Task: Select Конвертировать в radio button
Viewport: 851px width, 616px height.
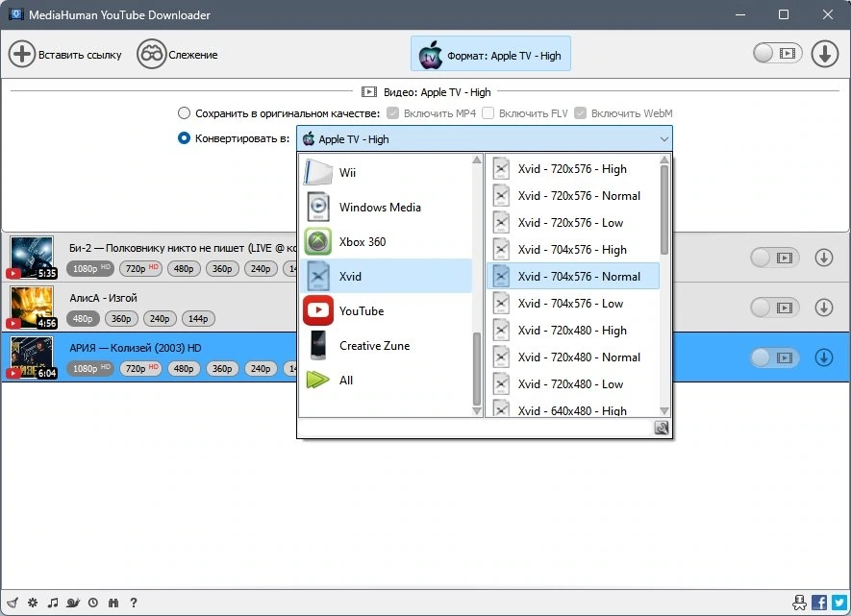Action: (x=184, y=138)
